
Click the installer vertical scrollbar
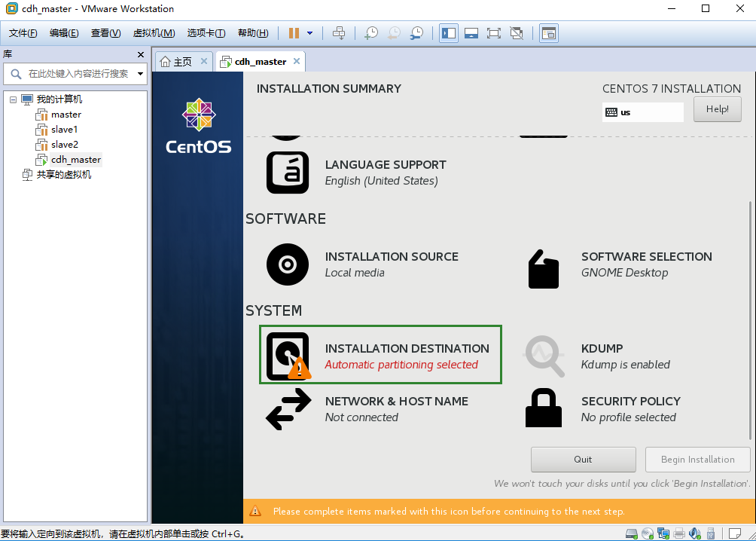pos(750,320)
